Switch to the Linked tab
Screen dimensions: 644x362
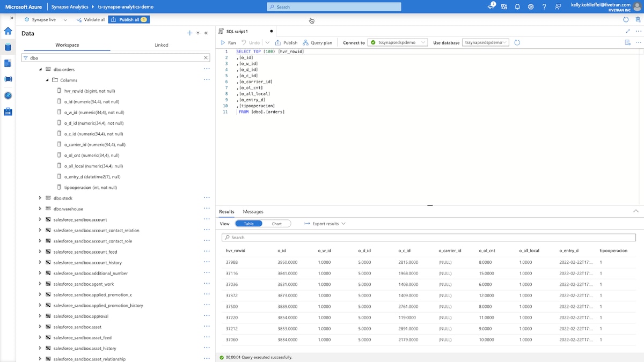pyautogui.click(x=162, y=45)
